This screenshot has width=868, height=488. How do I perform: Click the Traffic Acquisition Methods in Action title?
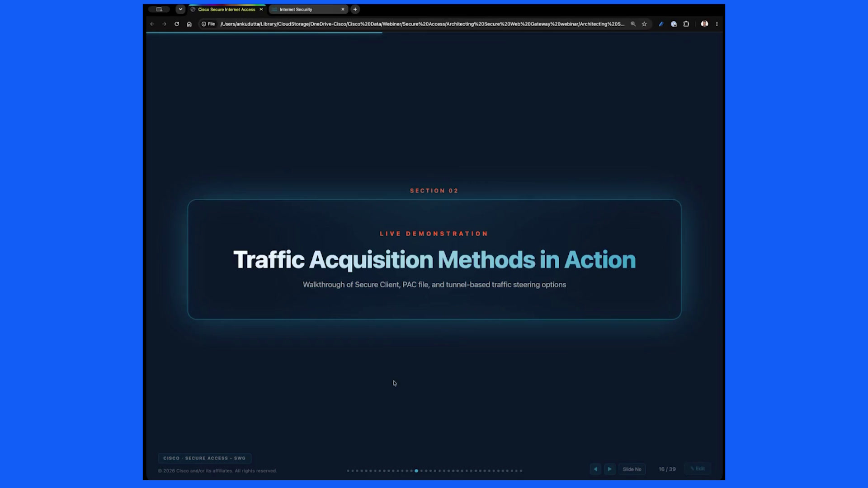click(x=434, y=260)
